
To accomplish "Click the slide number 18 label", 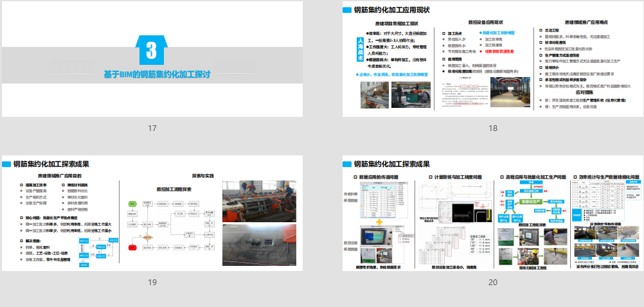I will (x=493, y=128).
